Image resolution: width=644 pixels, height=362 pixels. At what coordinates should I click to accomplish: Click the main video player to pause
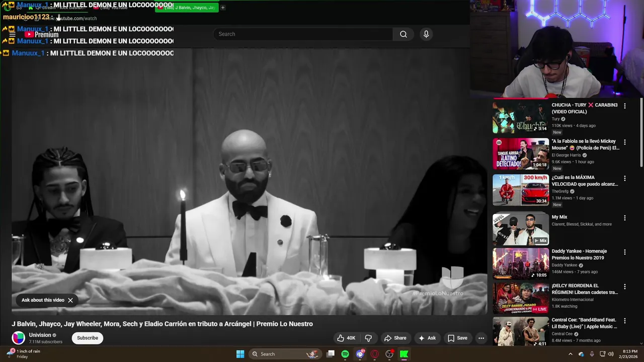[x=250, y=181]
